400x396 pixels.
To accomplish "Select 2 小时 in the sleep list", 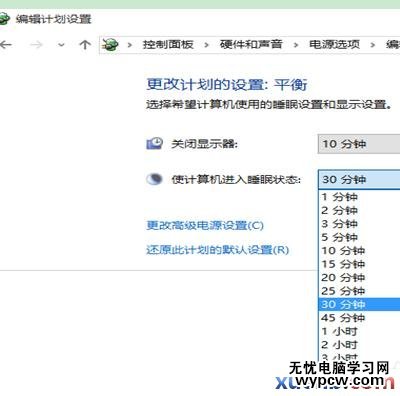I will pyautogui.click(x=359, y=344).
